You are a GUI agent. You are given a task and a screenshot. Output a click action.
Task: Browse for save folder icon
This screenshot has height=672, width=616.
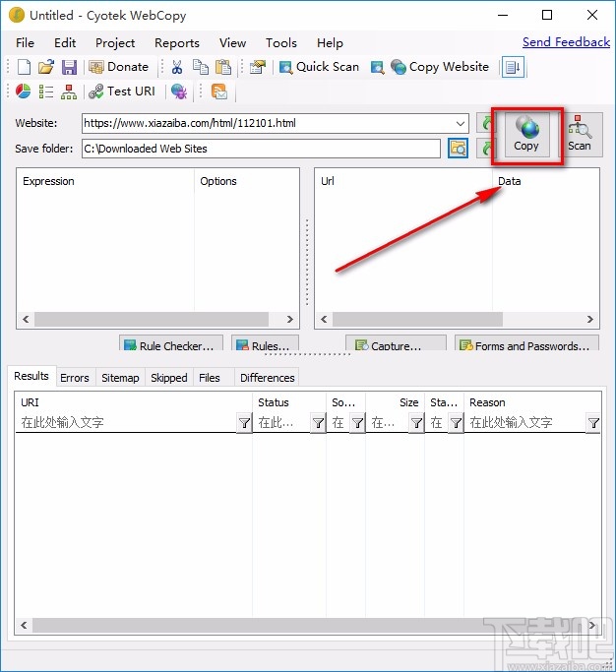point(458,149)
